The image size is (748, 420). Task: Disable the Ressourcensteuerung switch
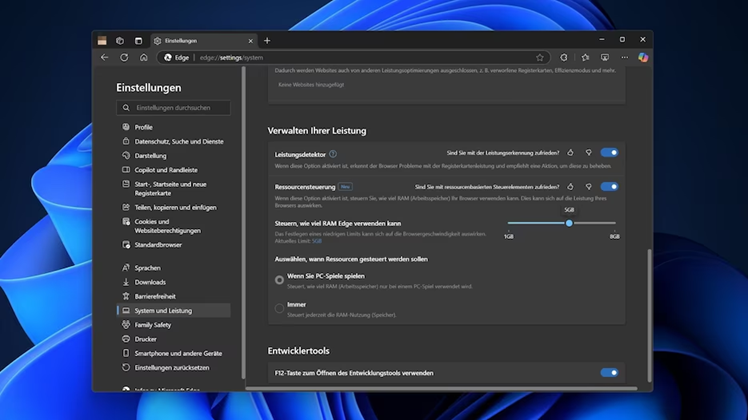coord(609,187)
